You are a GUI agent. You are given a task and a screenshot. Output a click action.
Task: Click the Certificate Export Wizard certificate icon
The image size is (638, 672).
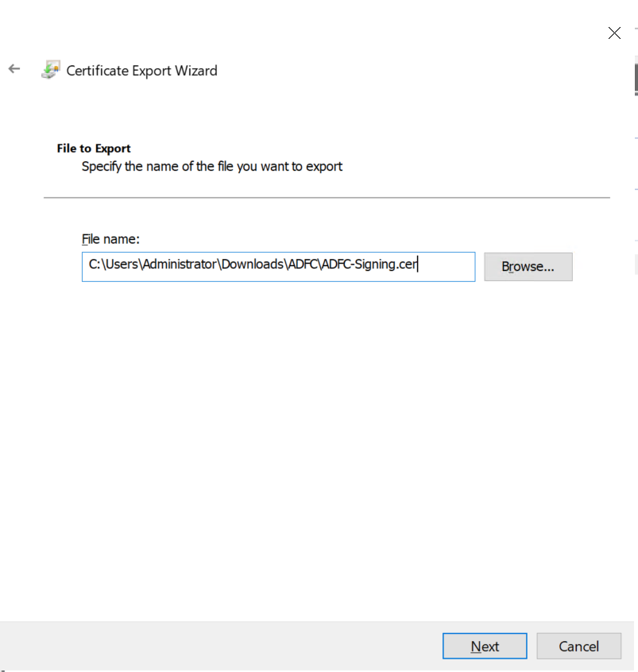click(50, 70)
